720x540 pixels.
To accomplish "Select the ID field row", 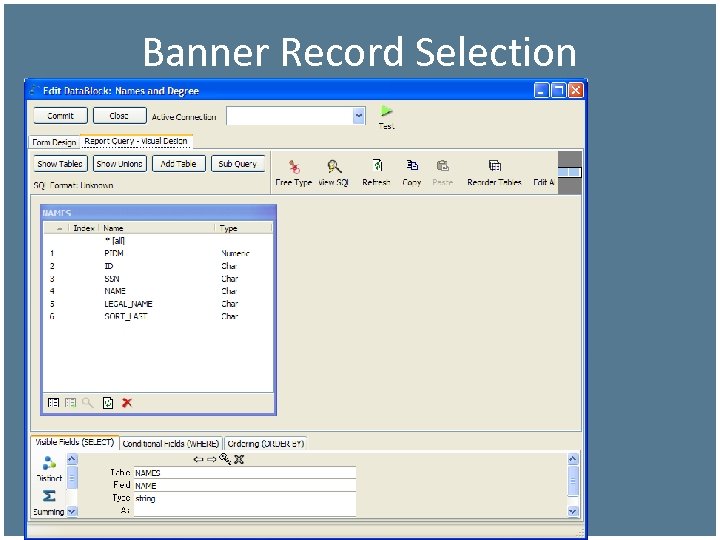I will click(x=158, y=266).
